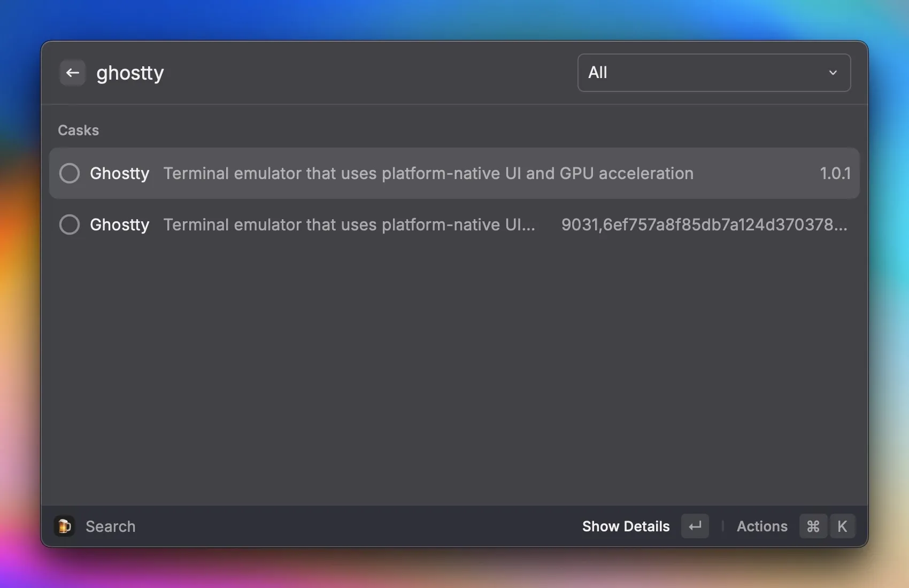The image size is (909, 588).
Task: Click the truncated description in second result
Action: (349, 225)
